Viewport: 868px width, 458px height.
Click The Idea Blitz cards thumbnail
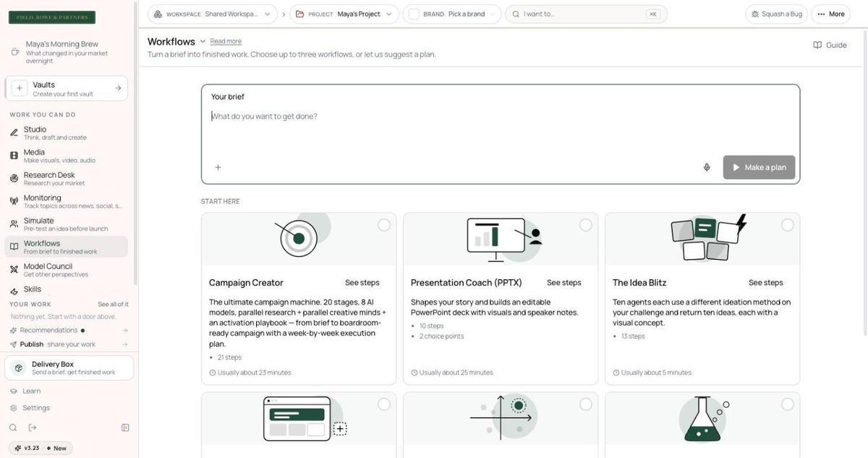702,239
